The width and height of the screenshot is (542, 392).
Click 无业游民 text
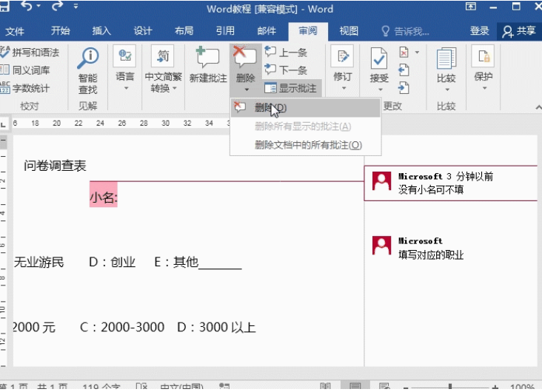pos(39,262)
